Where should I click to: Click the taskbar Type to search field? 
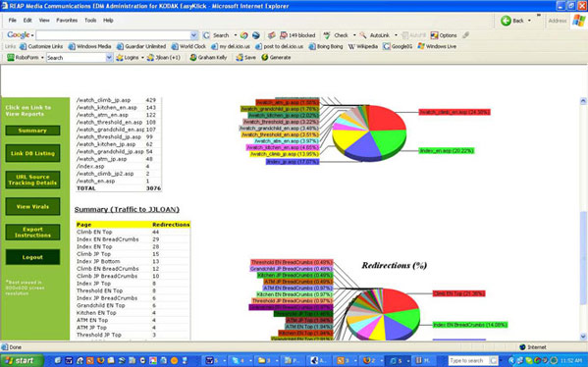469,361
